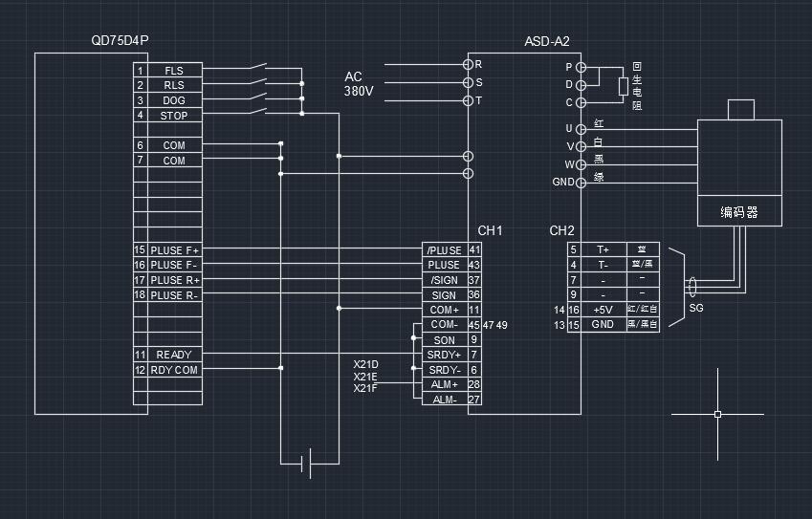
Task: Select the QD75D4P module title text
Action: [120, 41]
